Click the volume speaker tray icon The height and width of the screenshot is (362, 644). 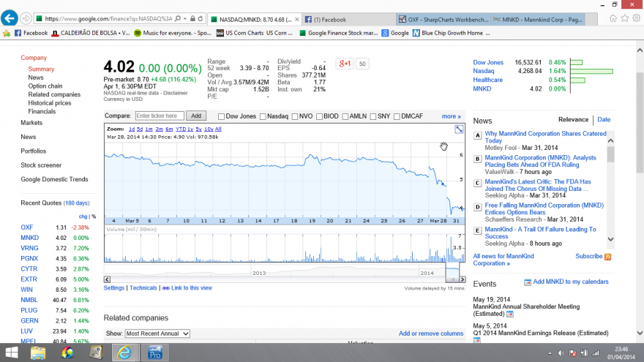(x=561, y=353)
